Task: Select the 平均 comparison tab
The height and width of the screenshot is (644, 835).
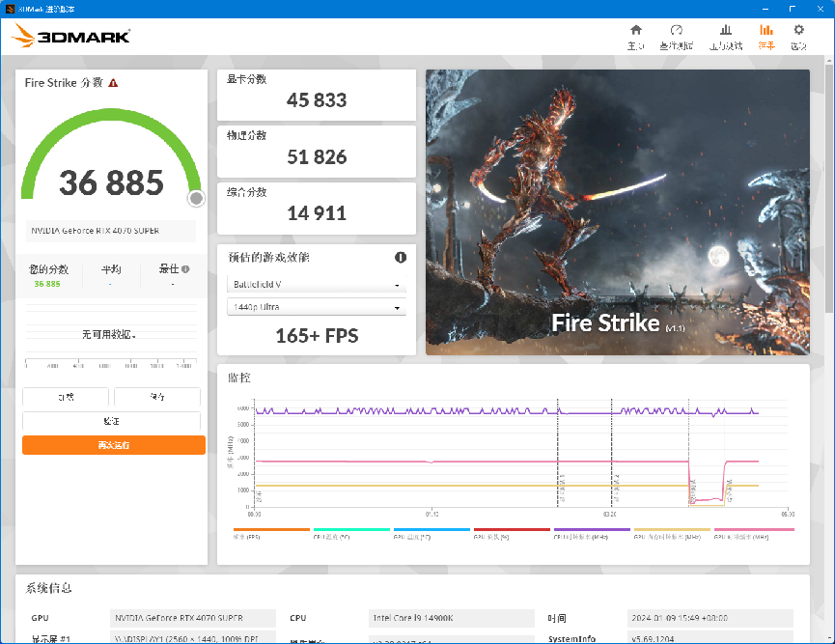Action: click(x=110, y=270)
